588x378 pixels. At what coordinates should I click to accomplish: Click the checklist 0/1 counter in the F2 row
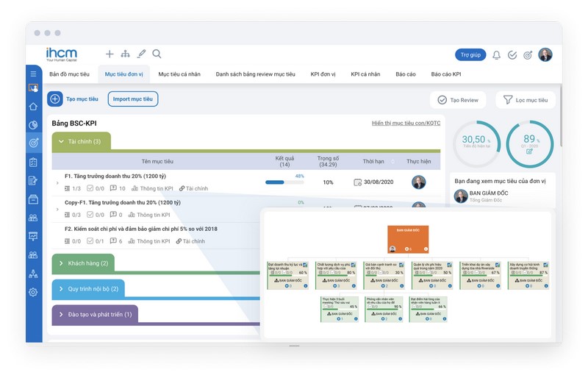pos(96,241)
